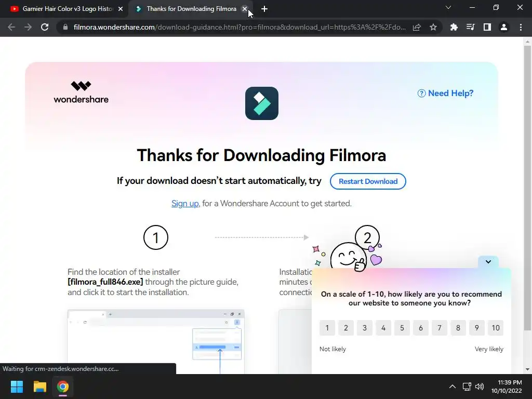Open the media control icon in toolbar
Viewport: 532px width, 399px height.
tap(470, 27)
